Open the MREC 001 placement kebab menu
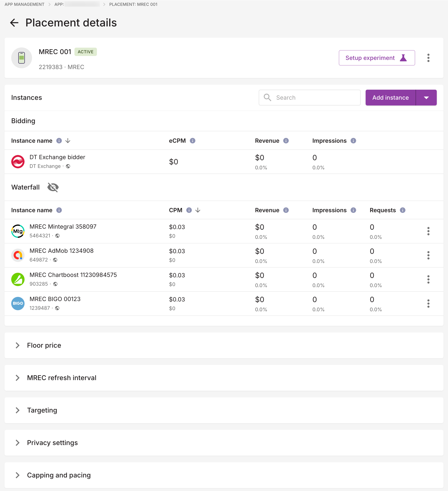 pyautogui.click(x=428, y=58)
